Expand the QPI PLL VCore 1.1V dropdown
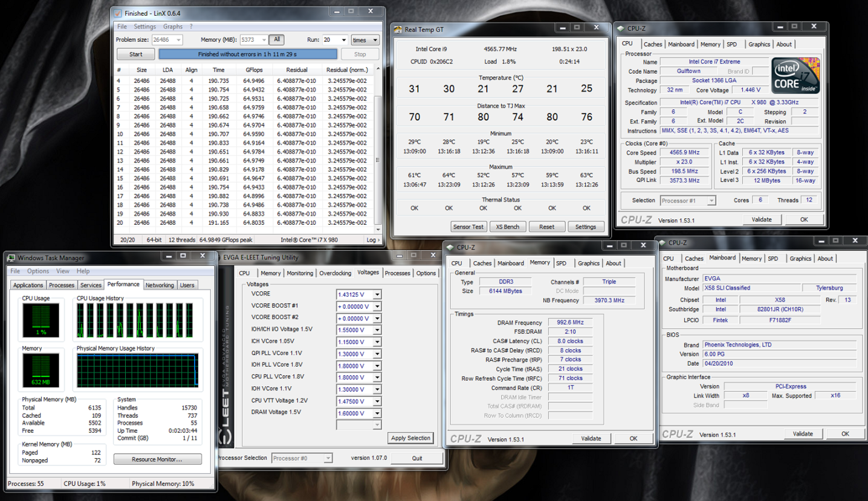The image size is (868, 501). point(377,354)
